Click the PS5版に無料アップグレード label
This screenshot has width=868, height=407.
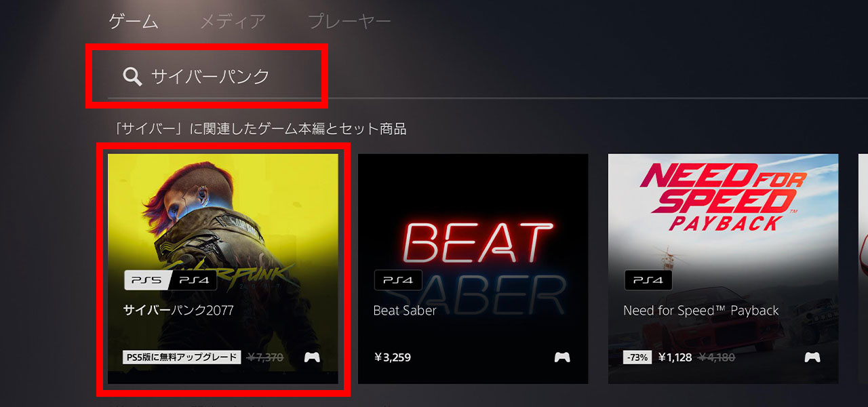(x=182, y=357)
